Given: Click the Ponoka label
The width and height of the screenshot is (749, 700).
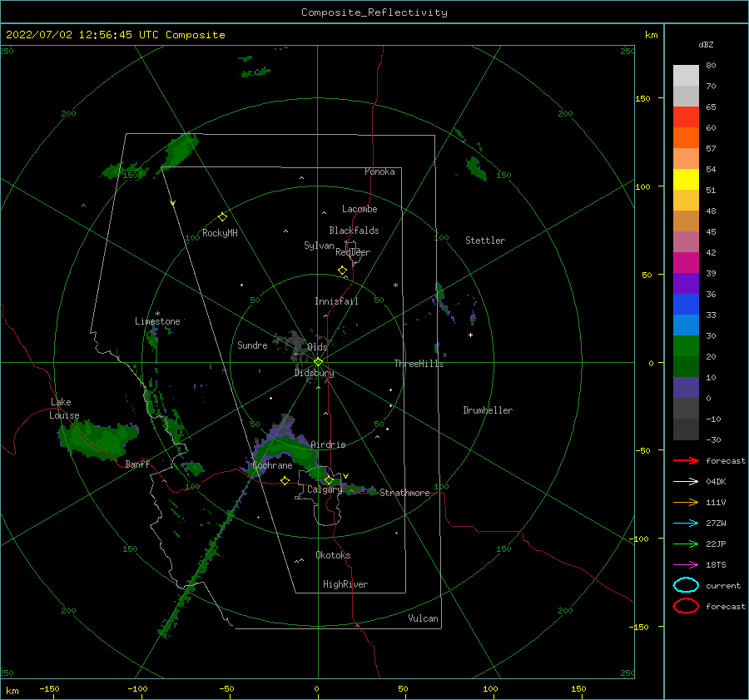Looking at the screenshot, I should pyautogui.click(x=379, y=171).
